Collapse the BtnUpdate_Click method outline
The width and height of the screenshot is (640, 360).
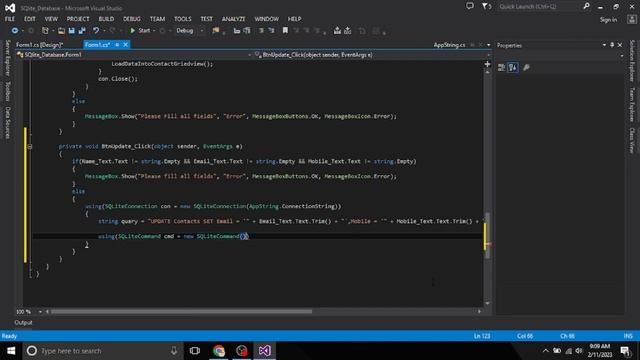point(30,146)
